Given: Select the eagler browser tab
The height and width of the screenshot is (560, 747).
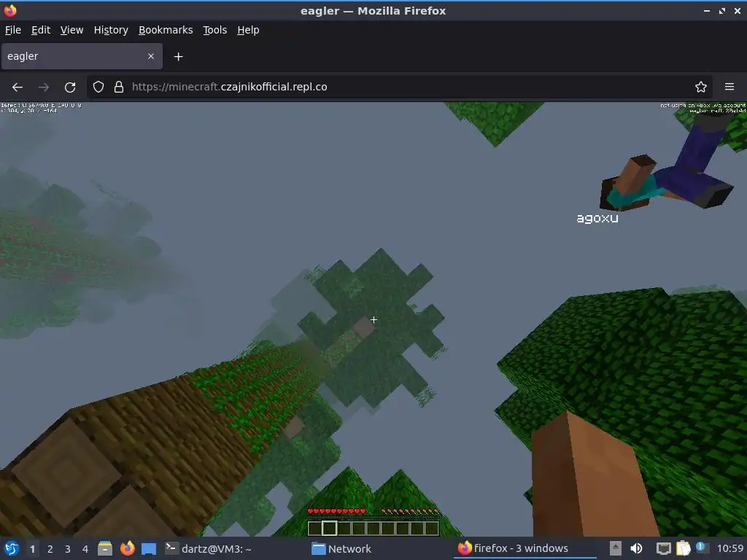Looking at the screenshot, I should (82, 56).
